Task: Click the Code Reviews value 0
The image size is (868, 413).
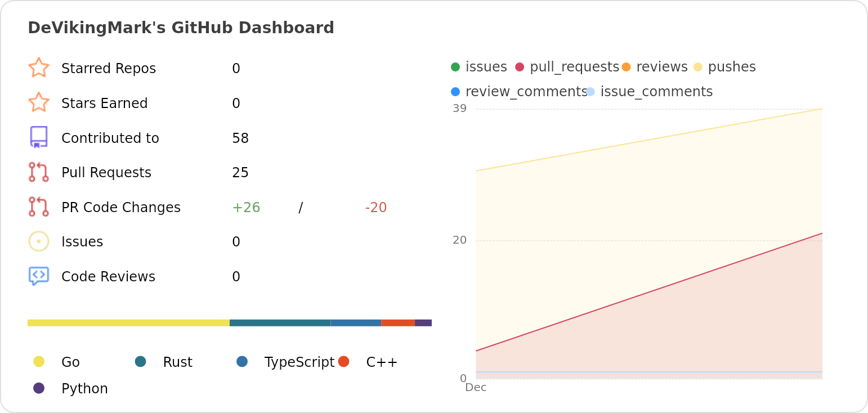Action: coord(236,277)
